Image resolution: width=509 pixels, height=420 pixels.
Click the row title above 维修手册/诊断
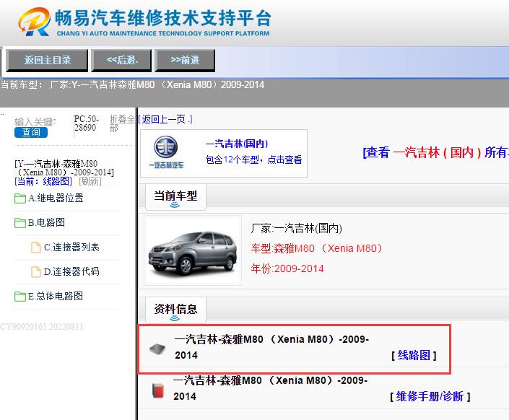click(x=270, y=388)
